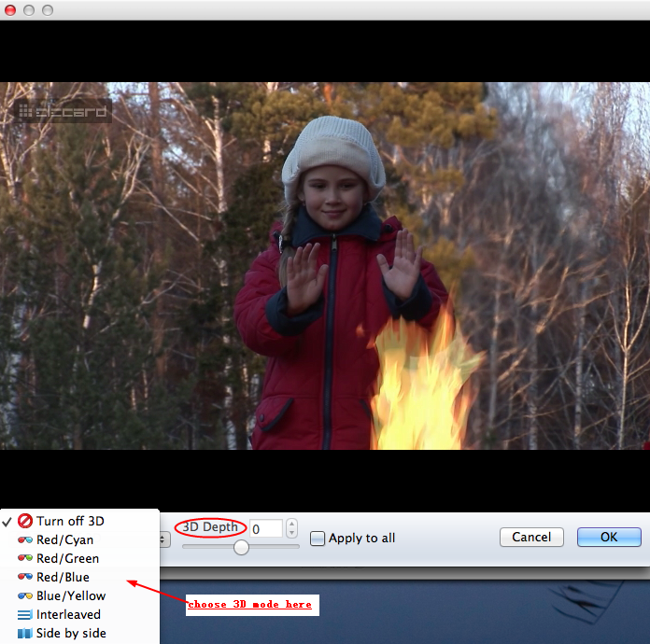Minimize the window with the middle titlebar button

pyautogui.click(x=29, y=10)
